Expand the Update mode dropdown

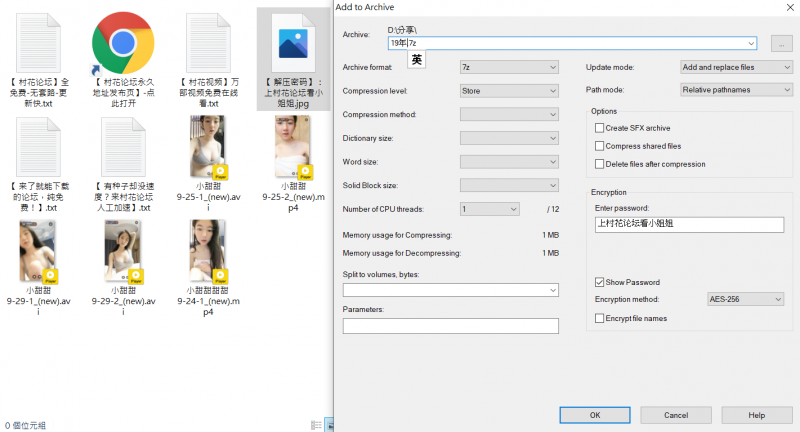(x=734, y=67)
